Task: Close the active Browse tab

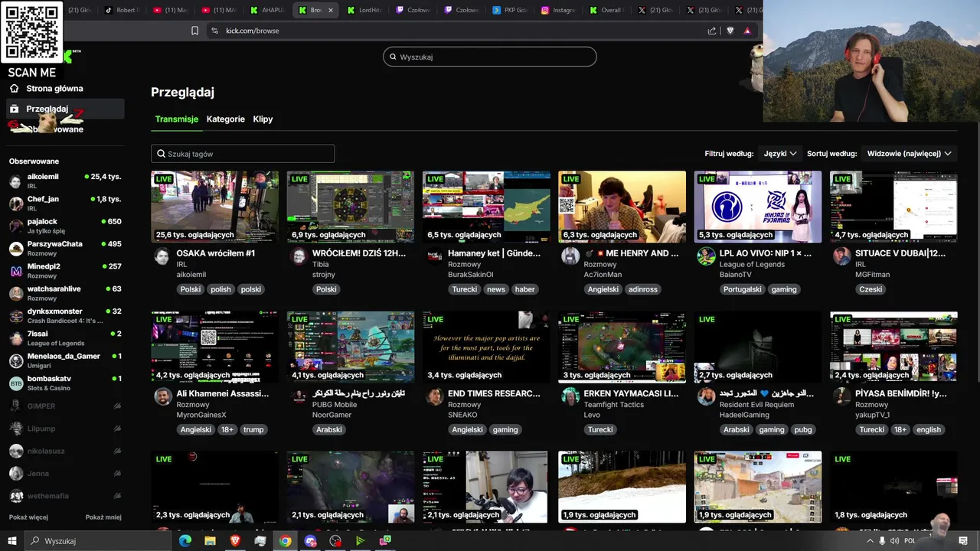Action: (331, 11)
